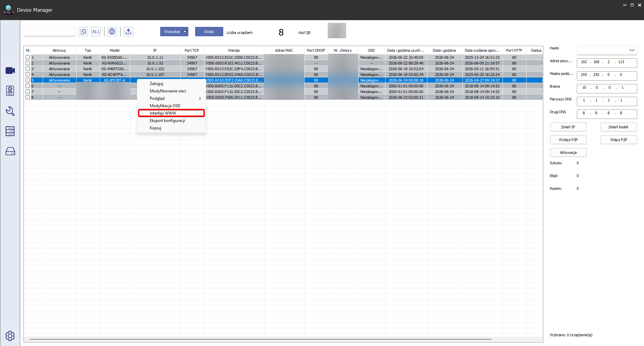This screenshot has height=346, width=644.
Task: Tick the checkbox for device 1
Action: point(28,57)
